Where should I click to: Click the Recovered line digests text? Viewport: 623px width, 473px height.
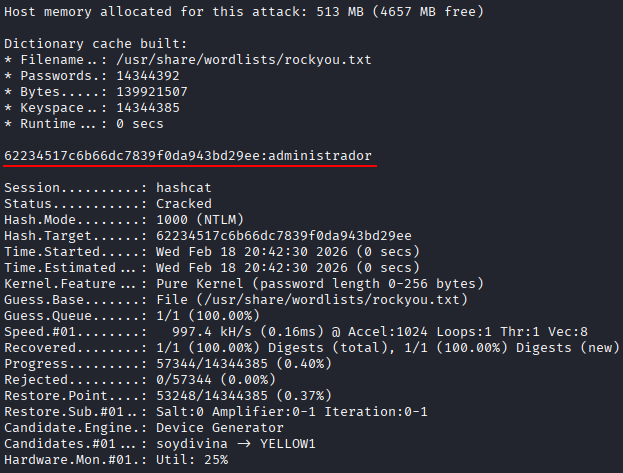[380, 348]
